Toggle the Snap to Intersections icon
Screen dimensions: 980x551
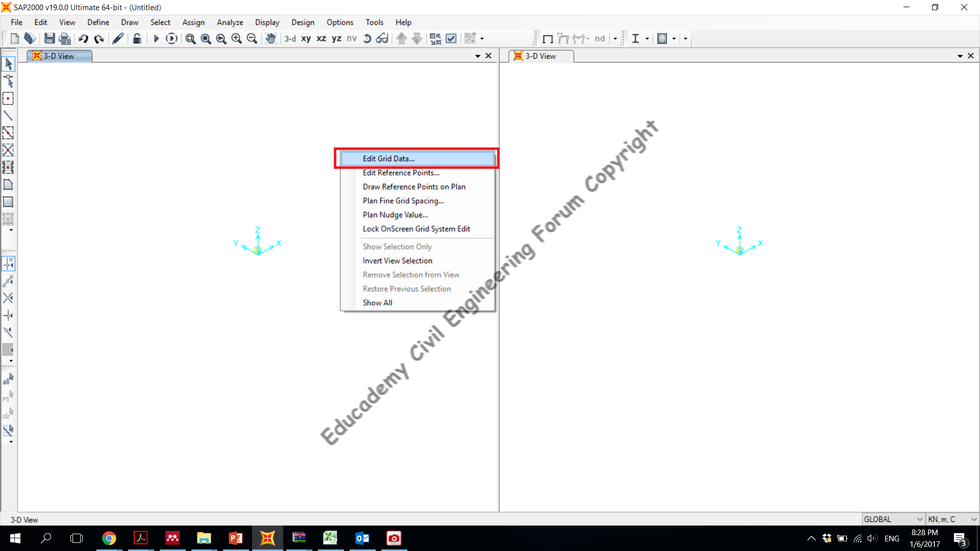8,298
